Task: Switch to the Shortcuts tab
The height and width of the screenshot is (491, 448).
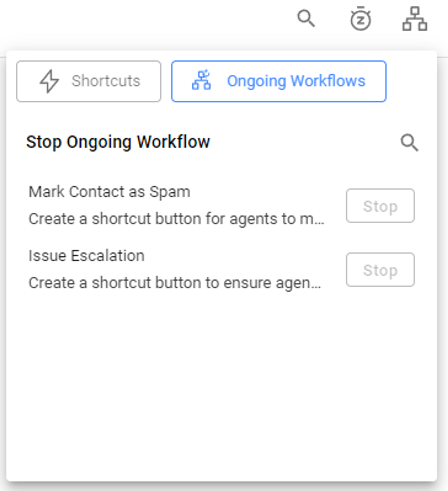Action: pos(89,81)
